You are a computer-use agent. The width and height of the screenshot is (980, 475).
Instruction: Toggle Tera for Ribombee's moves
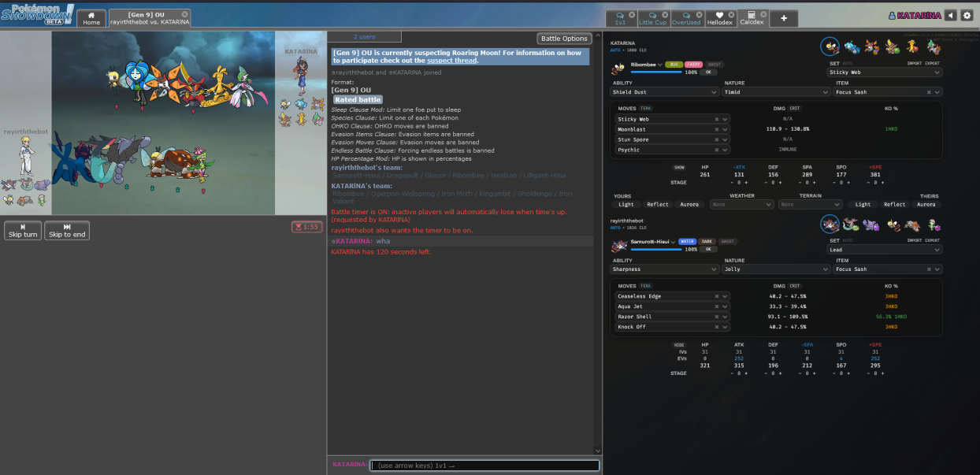point(646,108)
